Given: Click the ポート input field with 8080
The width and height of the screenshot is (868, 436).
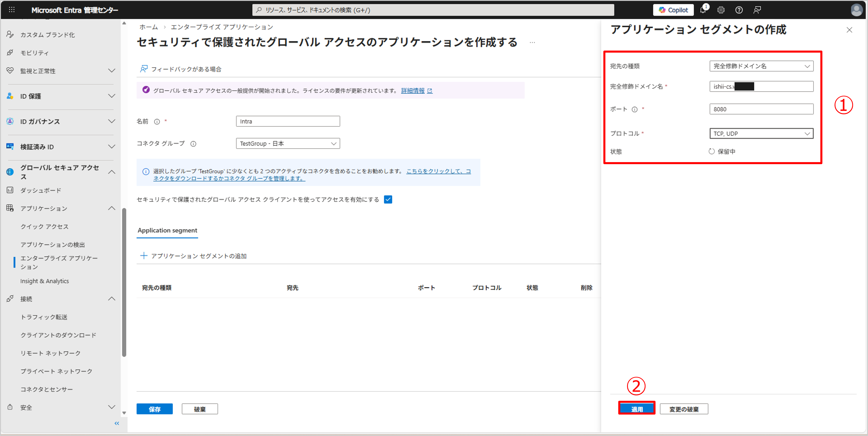Looking at the screenshot, I should point(761,109).
